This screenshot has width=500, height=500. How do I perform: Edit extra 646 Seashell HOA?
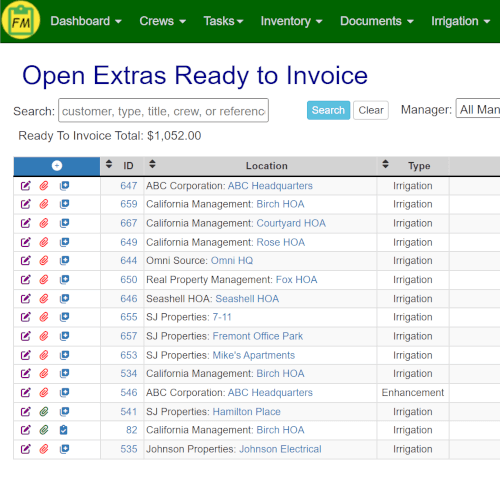(x=26, y=298)
